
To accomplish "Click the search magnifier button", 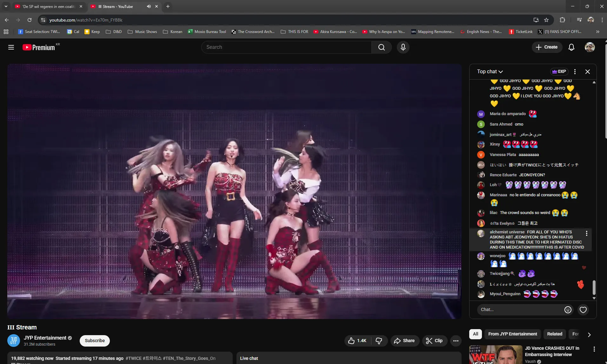I will (382, 47).
